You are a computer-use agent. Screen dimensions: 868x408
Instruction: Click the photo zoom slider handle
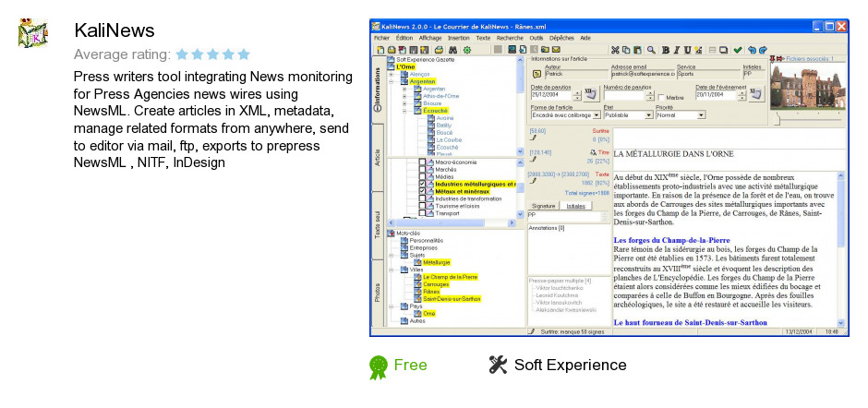pos(778,117)
